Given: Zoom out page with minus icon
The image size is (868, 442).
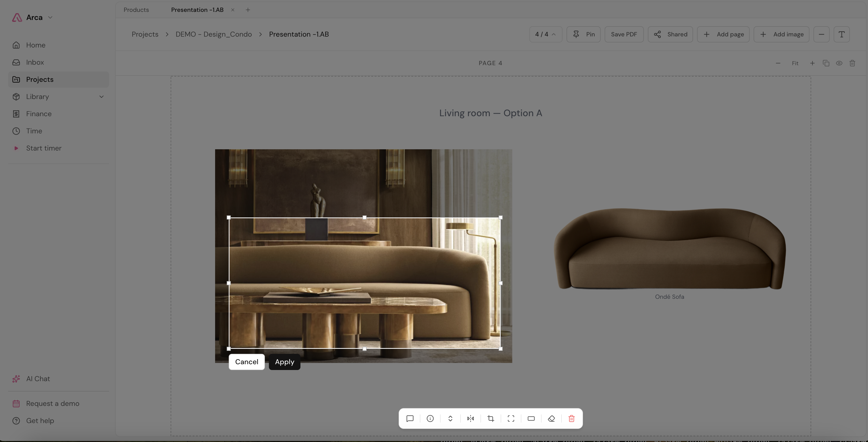Looking at the screenshot, I should (778, 63).
